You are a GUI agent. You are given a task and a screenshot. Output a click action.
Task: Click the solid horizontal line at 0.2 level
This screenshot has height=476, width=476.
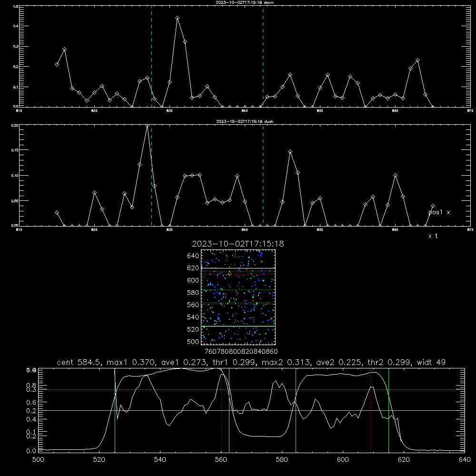[251, 410]
